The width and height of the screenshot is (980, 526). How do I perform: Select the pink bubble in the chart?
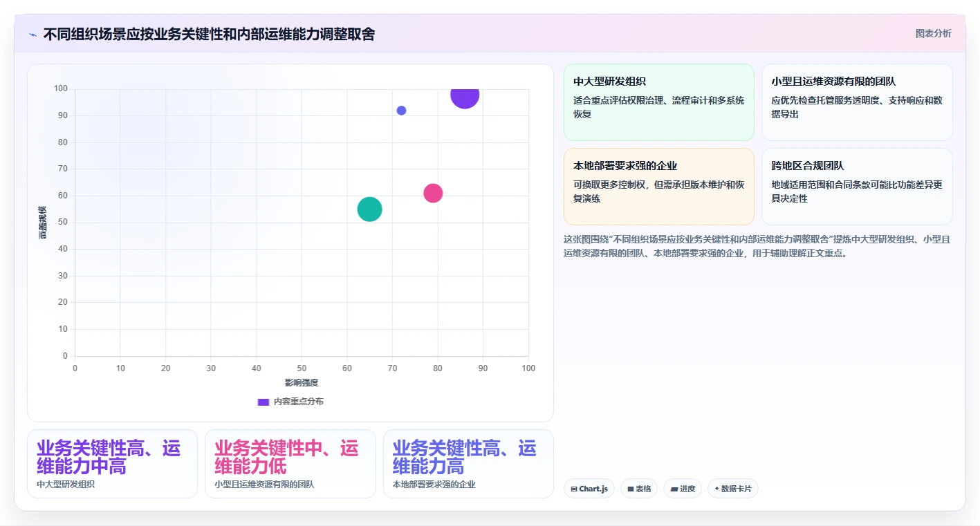[x=433, y=193]
